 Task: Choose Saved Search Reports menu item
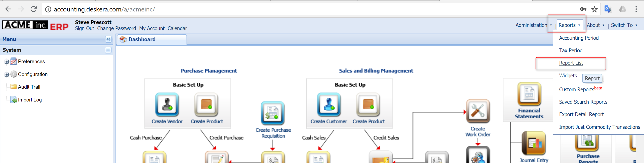(583, 102)
